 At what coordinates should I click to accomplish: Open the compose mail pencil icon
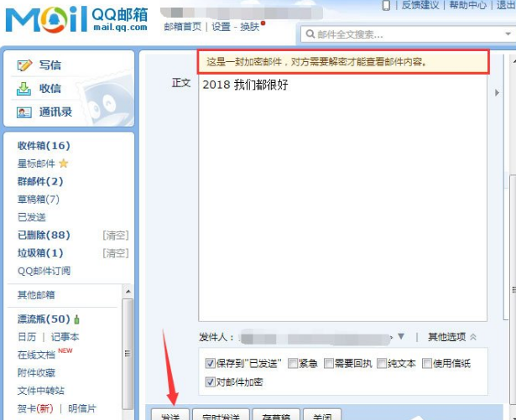click(x=24, y=65)
